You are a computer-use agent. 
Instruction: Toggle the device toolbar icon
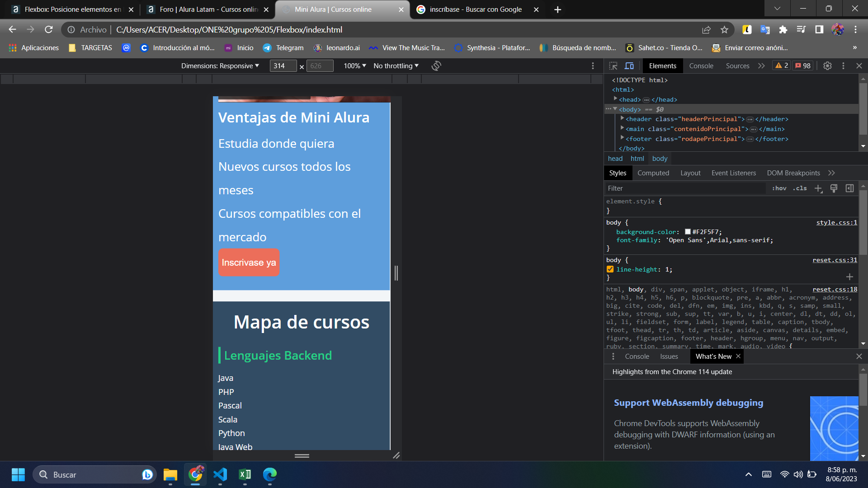pyautogui.click(x=629, y=66)
